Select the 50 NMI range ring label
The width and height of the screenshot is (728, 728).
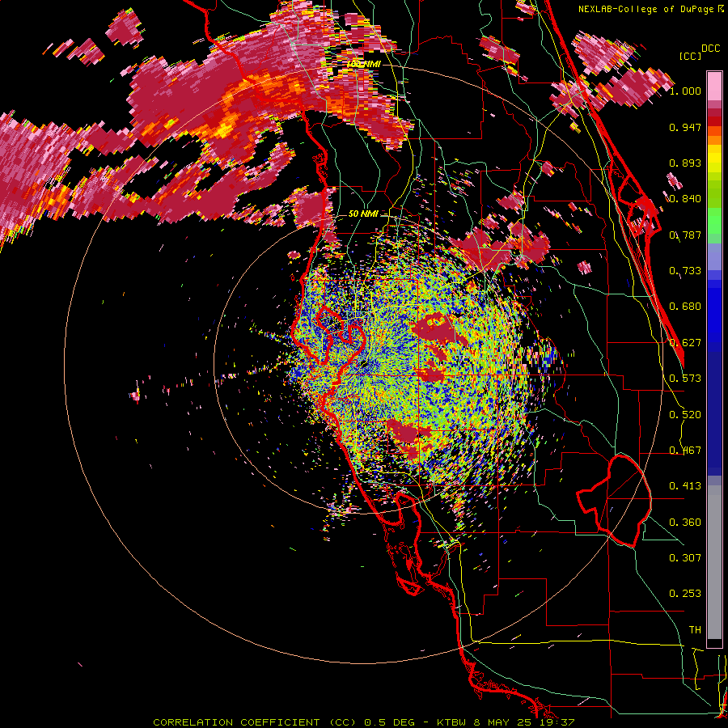click(363, 214)
